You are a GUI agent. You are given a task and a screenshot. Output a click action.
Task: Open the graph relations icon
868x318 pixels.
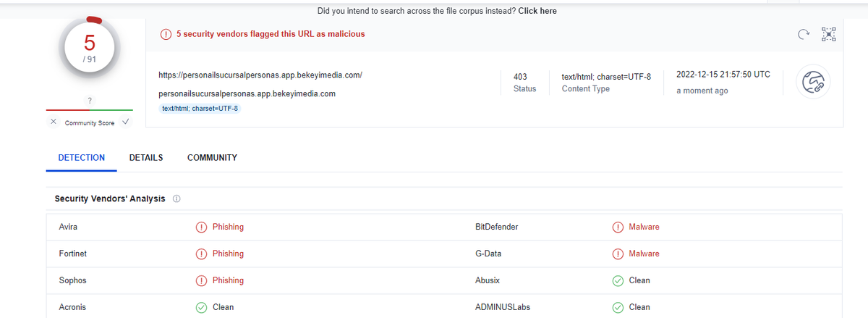click(x=829, y=34)
